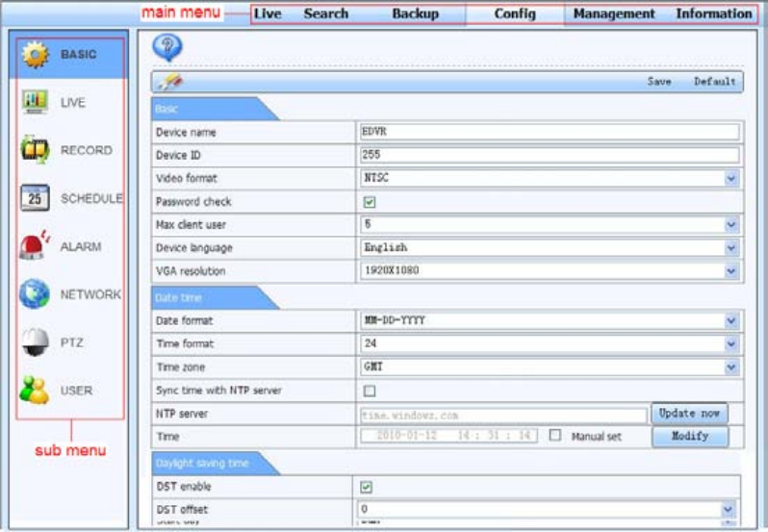This screenshot has height=532, width=768.
Task: Click the LIVE chart icon in sidebar
Action: 35,102
